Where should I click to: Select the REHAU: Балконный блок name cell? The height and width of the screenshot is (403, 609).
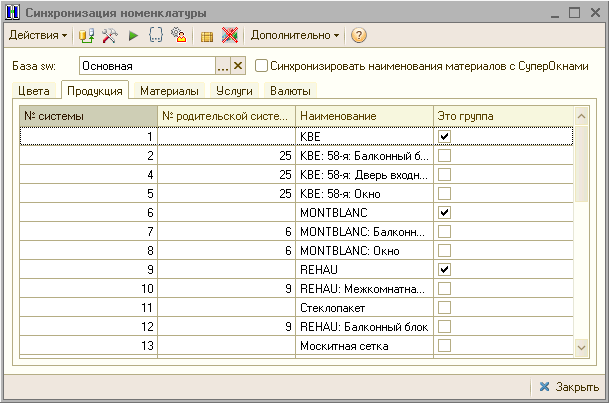click(364, 327)
